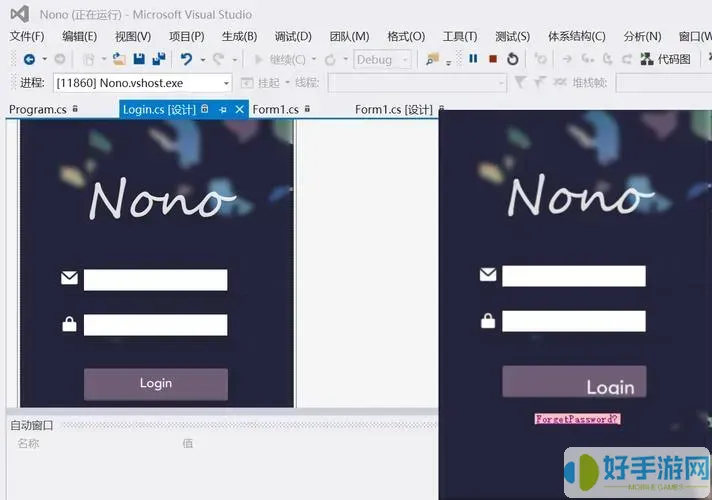Click the Step Out icon
712x500 pixels.
pos(627,59)
